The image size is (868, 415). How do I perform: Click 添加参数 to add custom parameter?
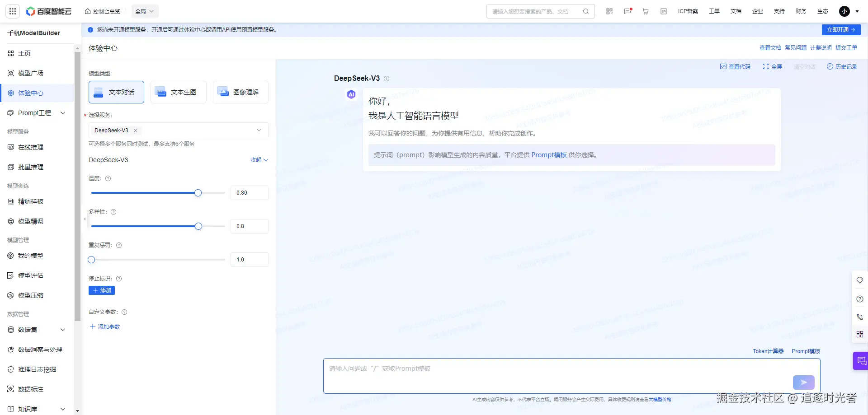click(105, 327)
